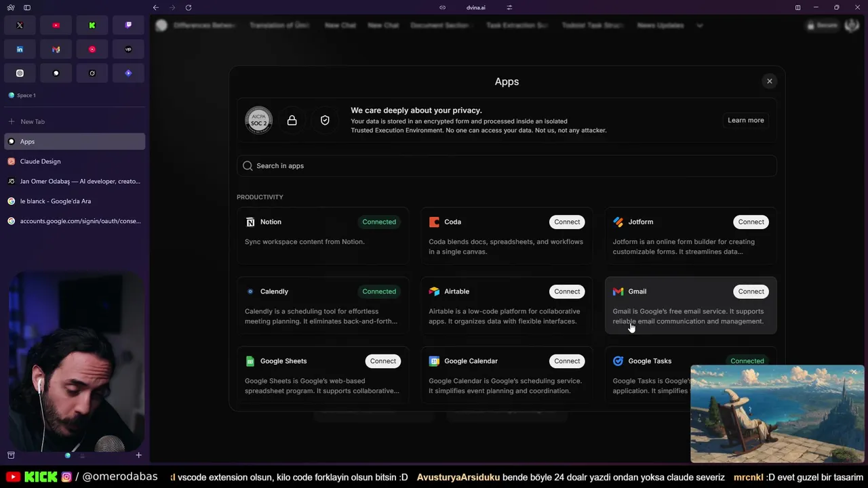Add new item with sidebar plus icon
This screenshot has width=868, height=488.
tap(138, 455)
